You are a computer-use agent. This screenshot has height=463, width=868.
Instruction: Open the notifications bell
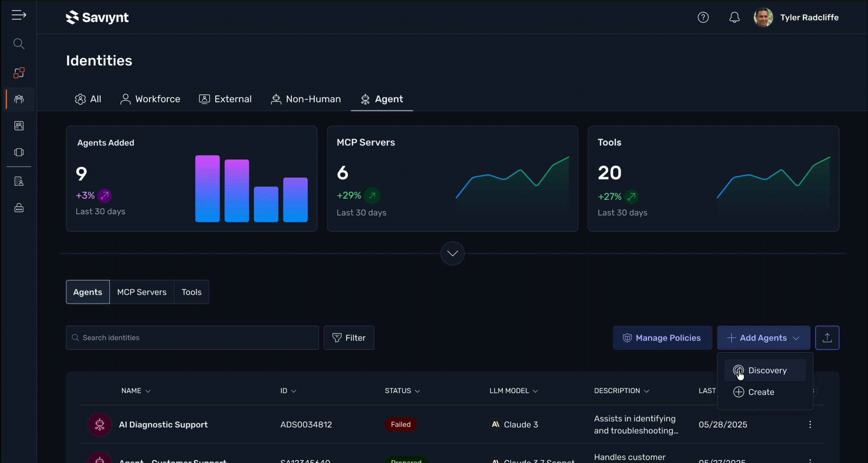coord(734,17)
